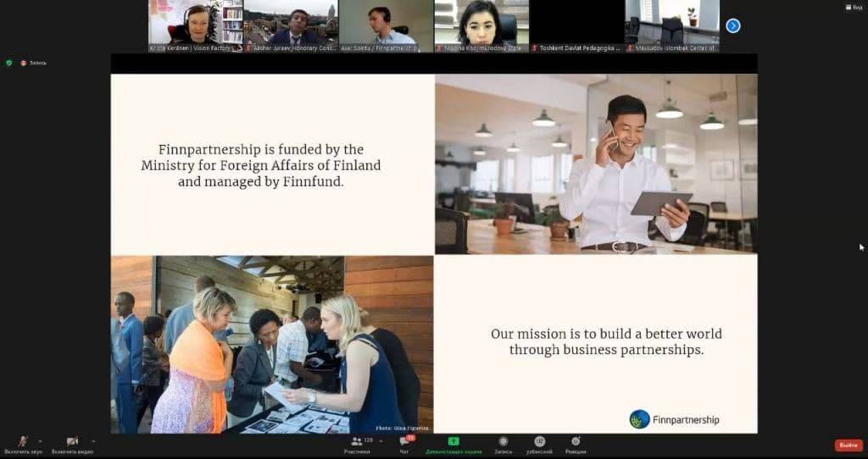868x459 pixels.
Task: Expand the participants options arrow
Action: (x=381, y=441)
